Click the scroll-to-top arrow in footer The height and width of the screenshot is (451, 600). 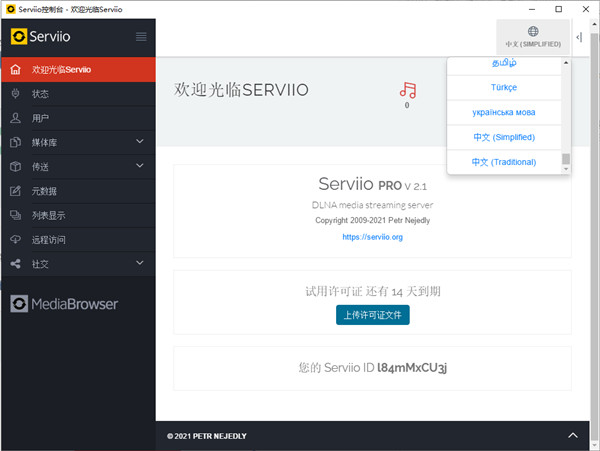(572, 435)
